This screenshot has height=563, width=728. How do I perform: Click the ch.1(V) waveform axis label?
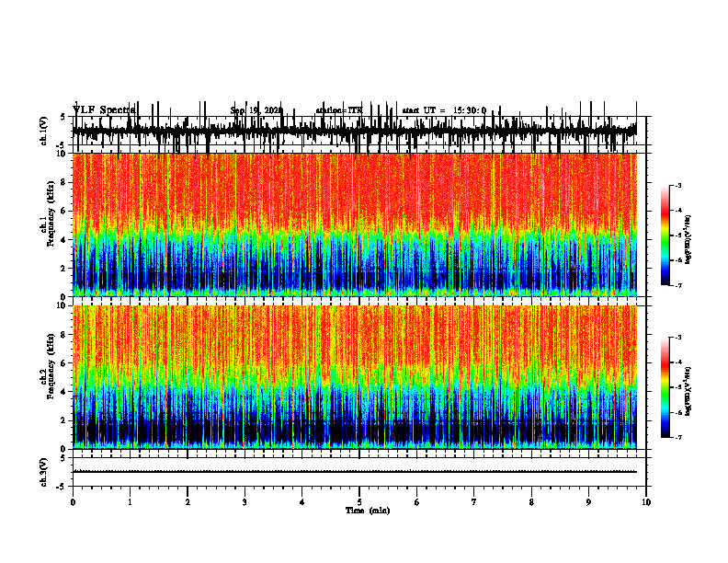pyautogui.click(x=44, y=131)
